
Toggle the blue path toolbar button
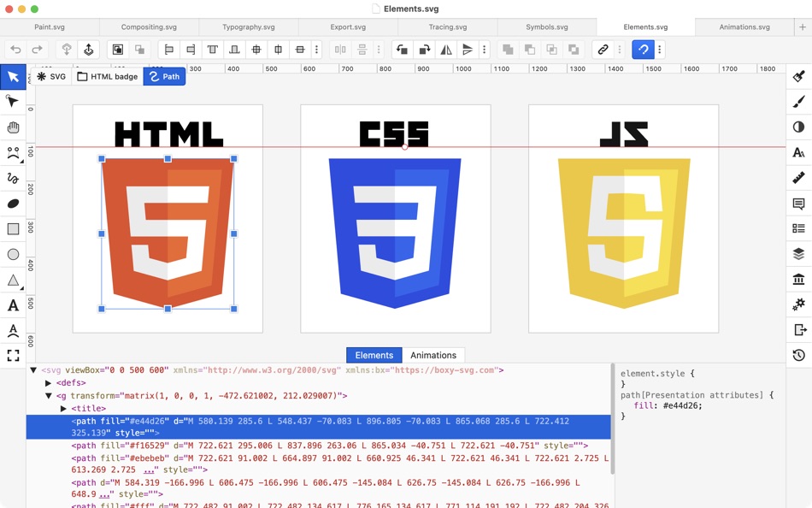(643, 50)
